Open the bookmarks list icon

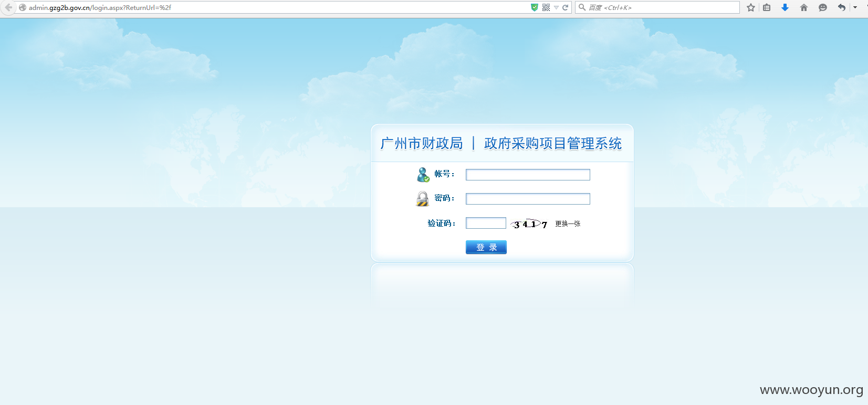tap(767, 7)
